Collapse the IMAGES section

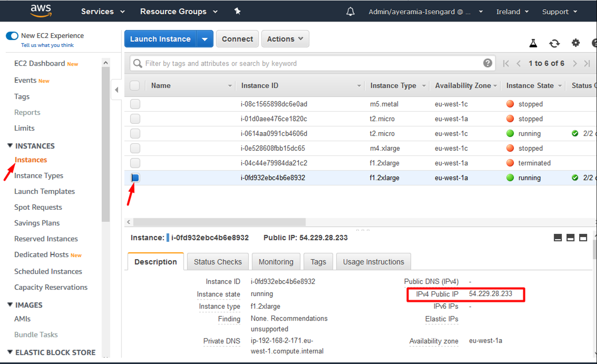point(10,305)
